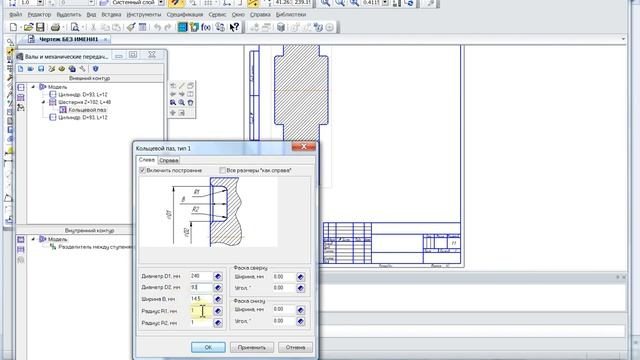Open print preview magnifier-page icon
The height and width of the screenshot is (360, 640).
click(x=75, y=27)
